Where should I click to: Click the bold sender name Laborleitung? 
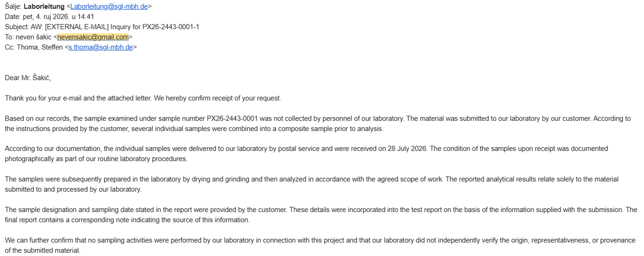44,6
